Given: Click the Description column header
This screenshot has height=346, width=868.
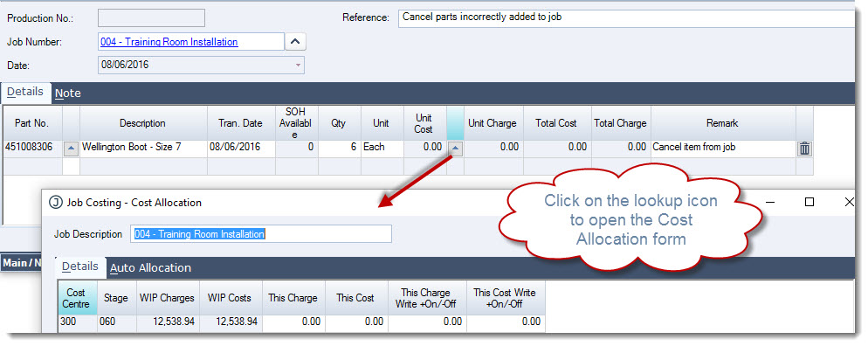Looking at the screenshot, I should [x=143, y=123].
